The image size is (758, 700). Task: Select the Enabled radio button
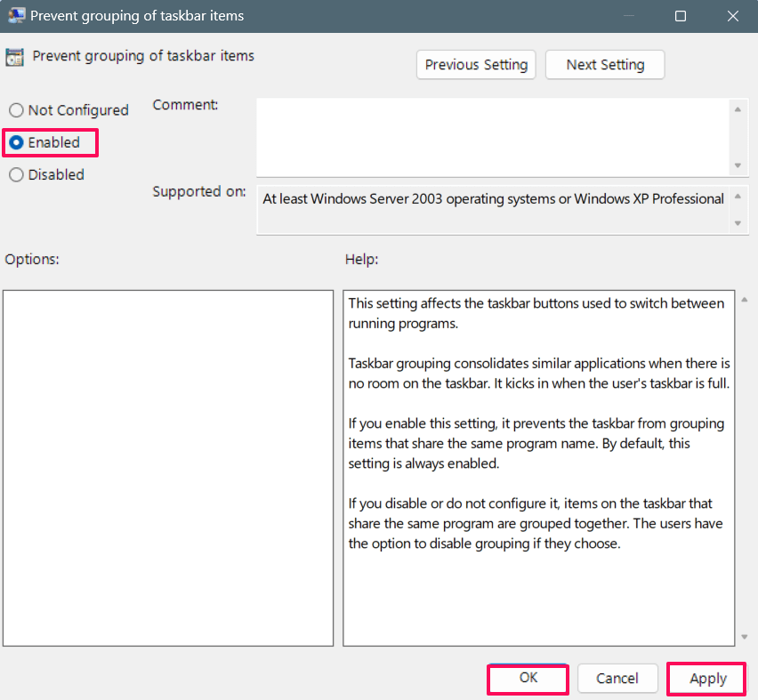point(45,142)
